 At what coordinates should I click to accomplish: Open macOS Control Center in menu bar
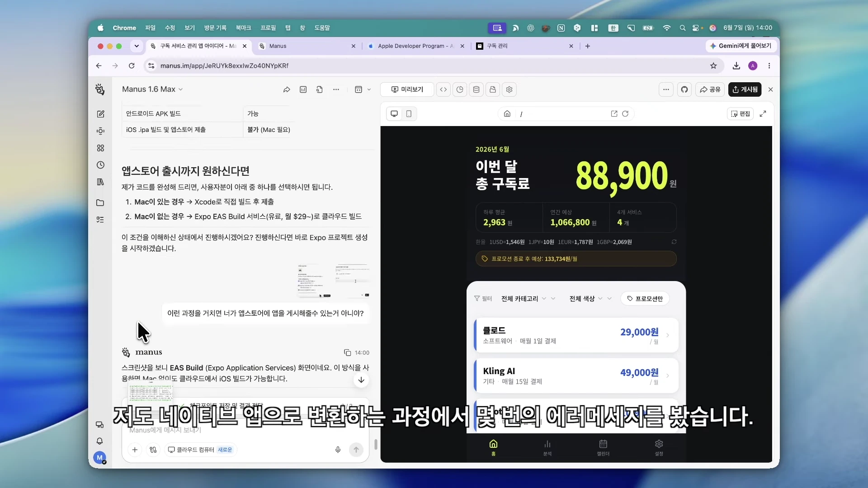pyautogui.click(x=697, y=28)
